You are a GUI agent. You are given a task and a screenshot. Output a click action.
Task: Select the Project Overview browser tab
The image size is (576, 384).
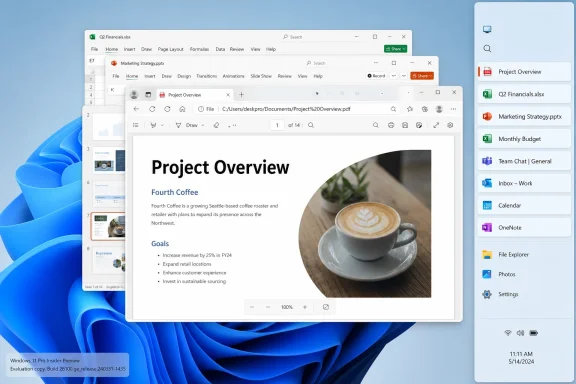(195, 95)
